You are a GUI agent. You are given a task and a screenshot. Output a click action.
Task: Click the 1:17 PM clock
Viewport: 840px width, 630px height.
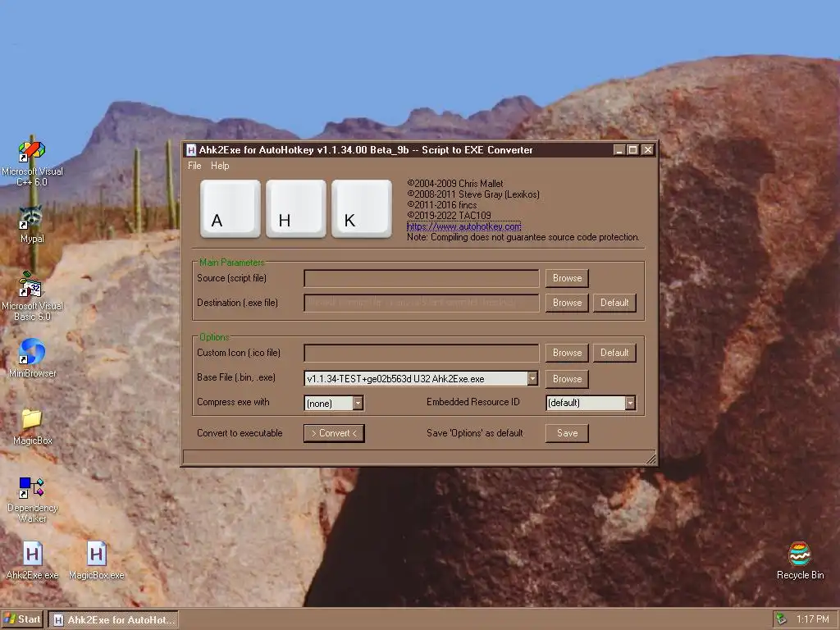[x=812, y=619]
